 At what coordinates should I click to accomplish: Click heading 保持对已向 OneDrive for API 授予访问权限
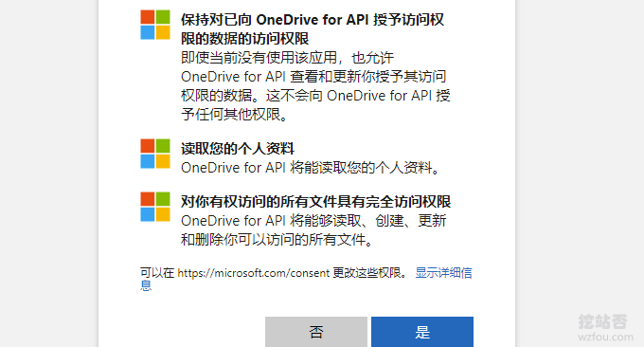click(313, 28)
